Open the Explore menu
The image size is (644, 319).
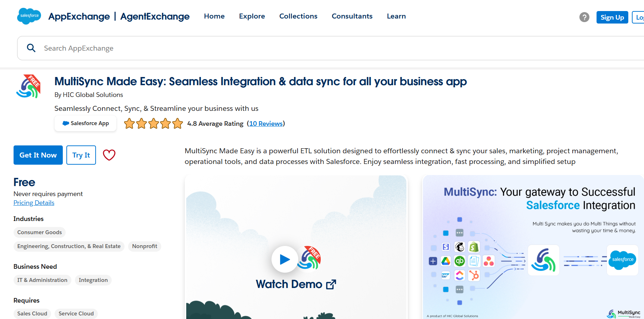click(x=252, y=16)
